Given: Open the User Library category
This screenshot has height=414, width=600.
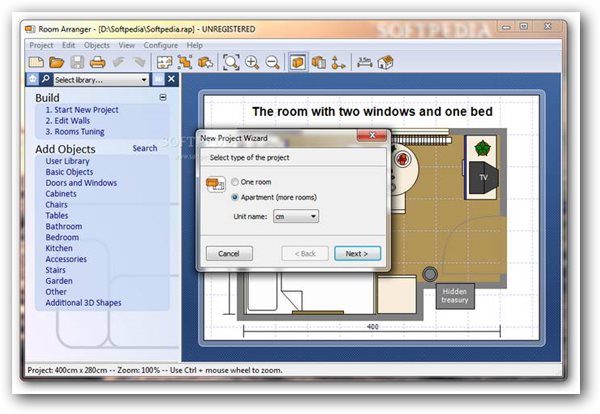Looking at the screenshot, I should [67, 161].
